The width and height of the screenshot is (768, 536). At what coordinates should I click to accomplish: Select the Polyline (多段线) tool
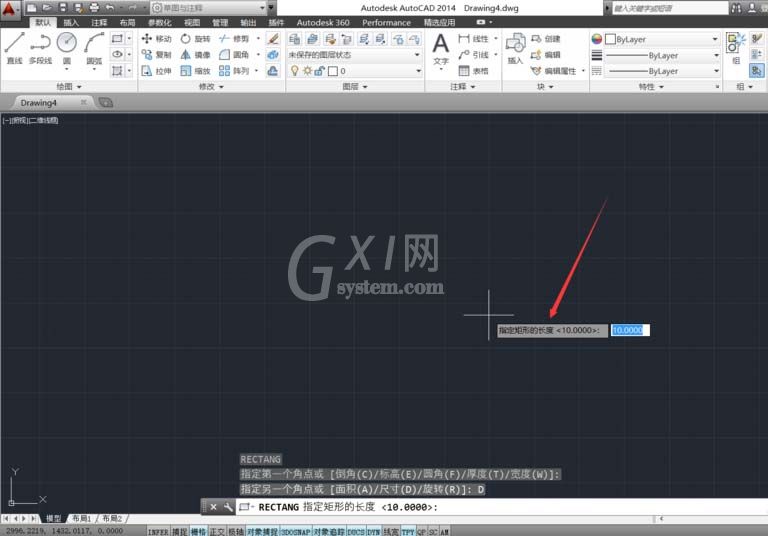tap(40, 48)
